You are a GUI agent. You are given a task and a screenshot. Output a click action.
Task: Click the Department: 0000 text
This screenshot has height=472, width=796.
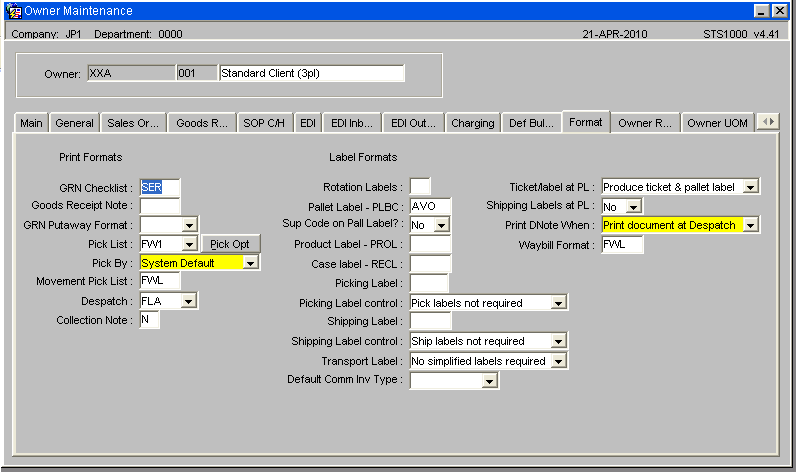click(138, 34)
